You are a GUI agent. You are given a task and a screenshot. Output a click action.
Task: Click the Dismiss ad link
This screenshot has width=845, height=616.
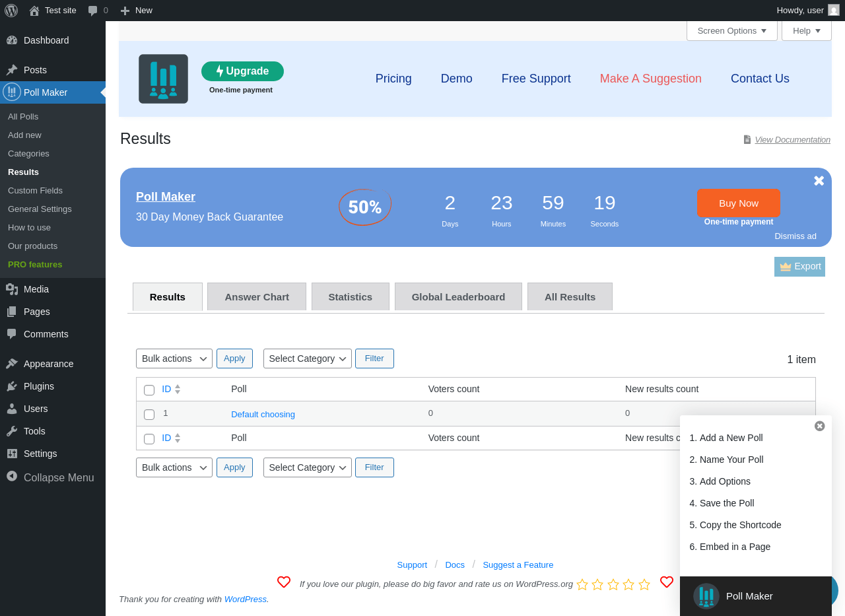[x=795, y=236]
